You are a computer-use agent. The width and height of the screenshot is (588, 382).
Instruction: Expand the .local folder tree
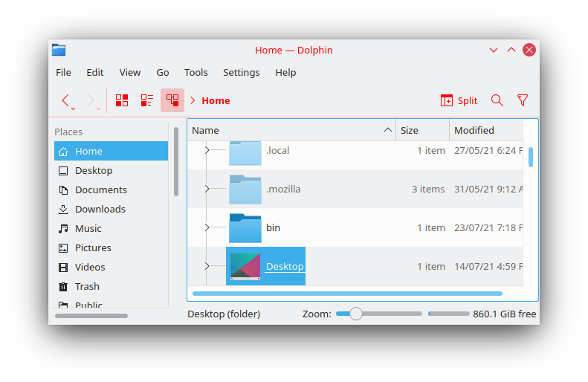pos(207,150)
